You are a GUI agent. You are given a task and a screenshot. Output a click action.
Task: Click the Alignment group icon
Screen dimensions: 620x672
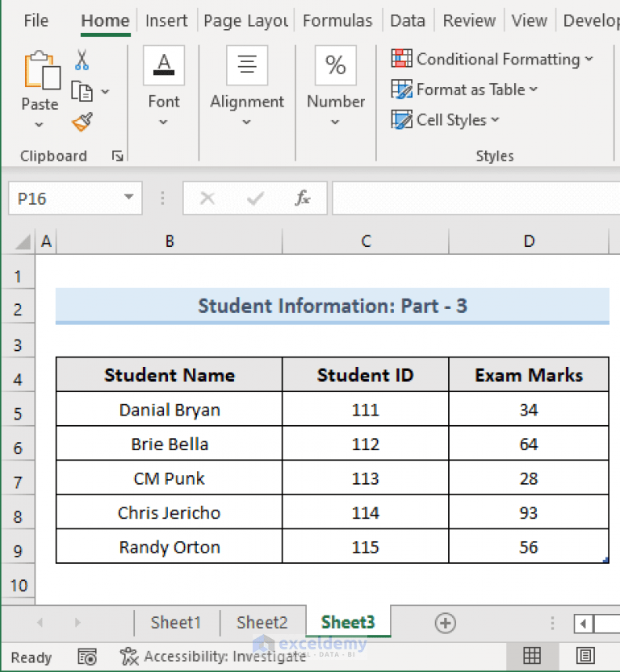(x=247, y=65)
